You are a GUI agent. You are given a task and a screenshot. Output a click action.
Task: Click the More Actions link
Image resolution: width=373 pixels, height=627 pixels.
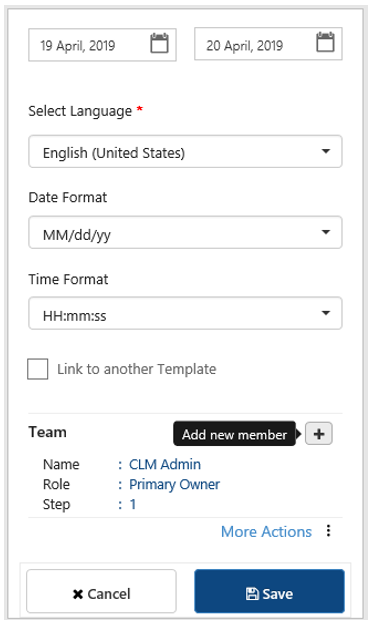coord(266,532)
